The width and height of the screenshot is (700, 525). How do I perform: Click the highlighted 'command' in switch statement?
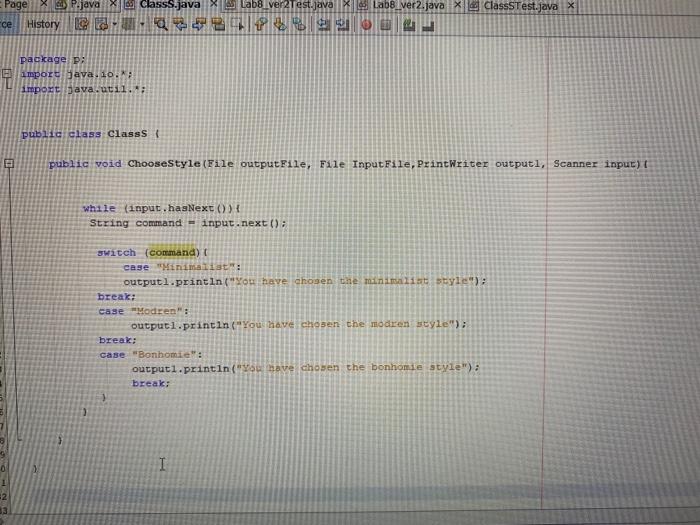click(x=172, y=253)
